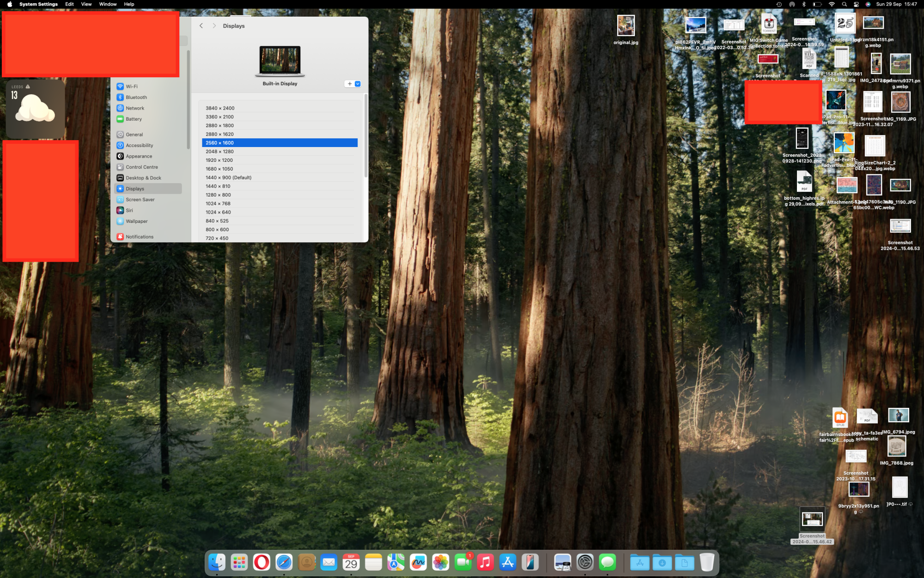This screenshot has width=924, height=578.
Task: Click the plus button beside the Built-in Display
Action: pyautogui.click(x=350, y=84)
